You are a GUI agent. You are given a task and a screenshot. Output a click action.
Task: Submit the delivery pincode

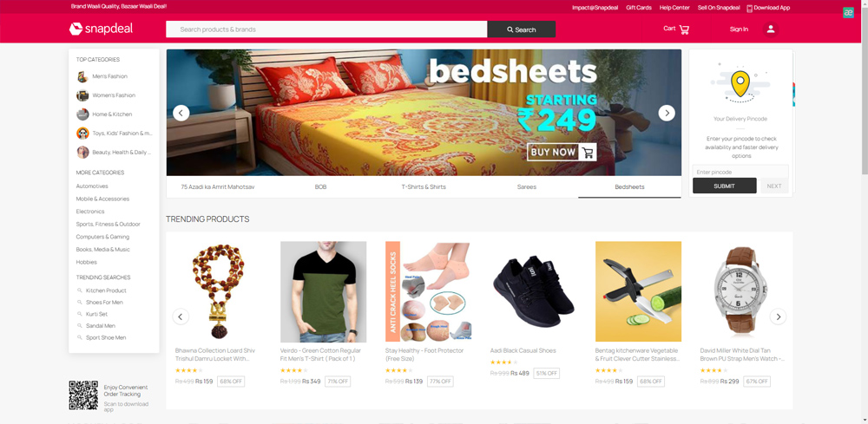click(724, 186)
